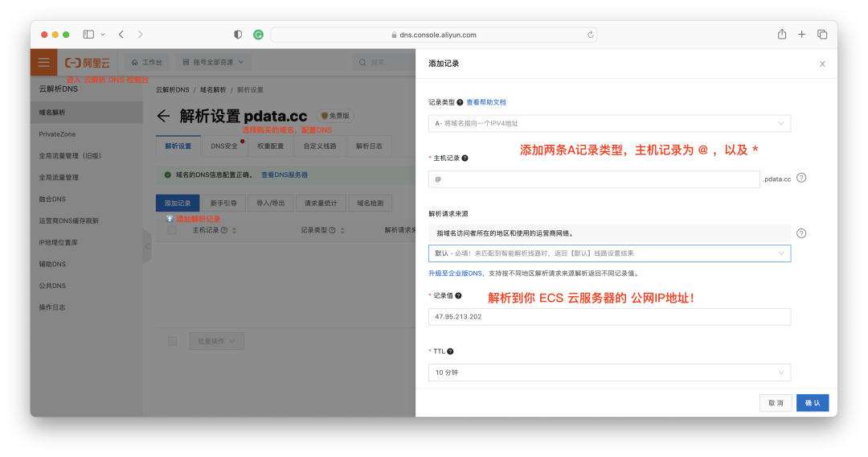Collapse the left sidebar handle
Viewport: 868px width, 457px height.
coord(147,246)
